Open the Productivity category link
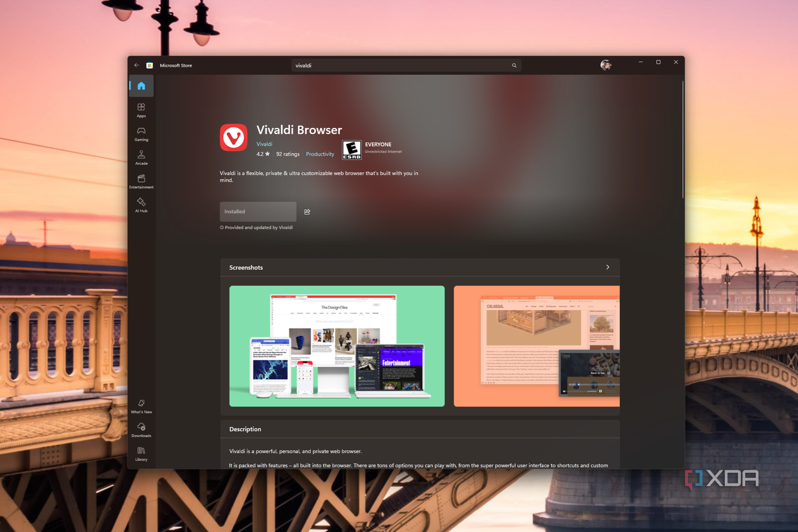 (x=320, y=154)
